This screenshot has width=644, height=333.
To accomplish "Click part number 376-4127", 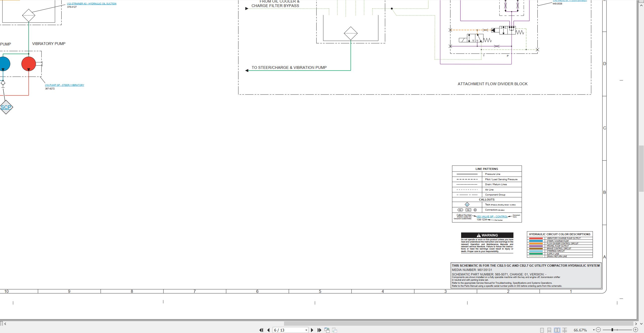I will [x=72, y=7].
